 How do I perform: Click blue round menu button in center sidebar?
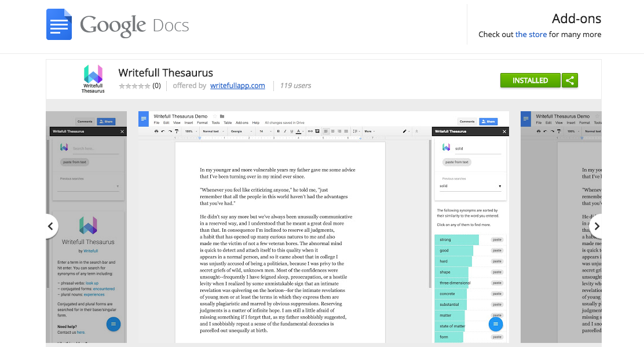pos(496,324)
